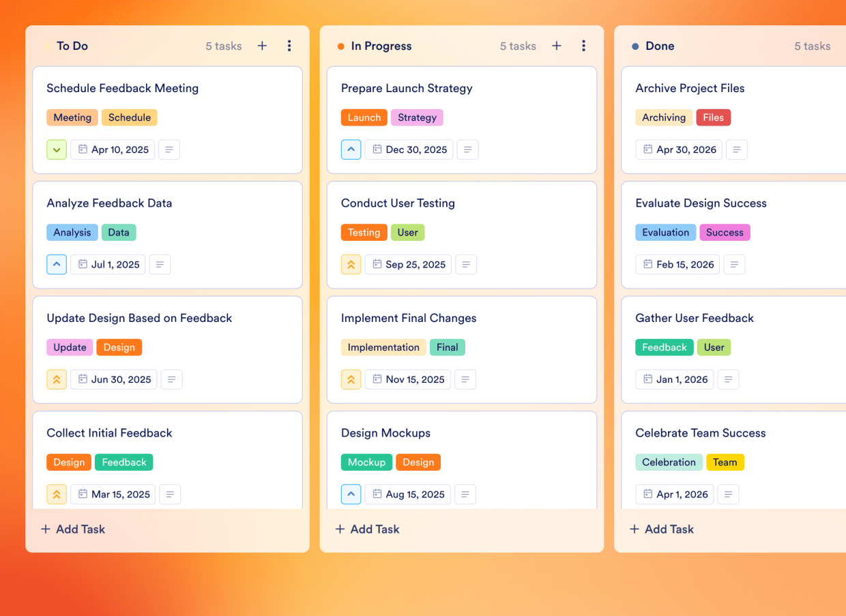Click the plus icon in the In Progress header
Viewport: 846px width, 616px height.
click(557, 46)
